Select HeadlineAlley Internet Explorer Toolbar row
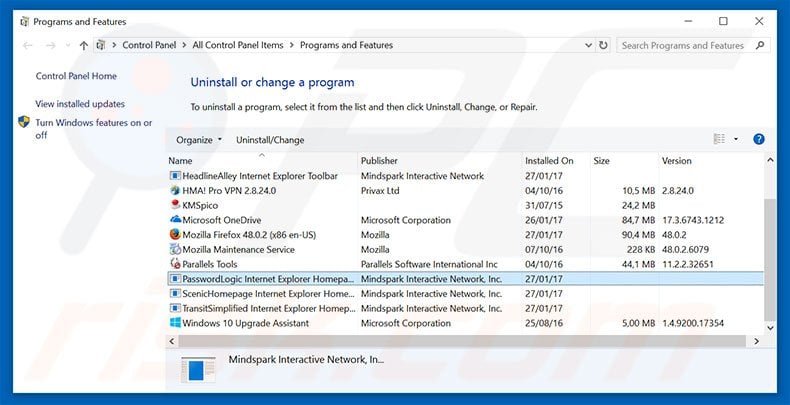The image size is (790, 405). coord(465,176)
